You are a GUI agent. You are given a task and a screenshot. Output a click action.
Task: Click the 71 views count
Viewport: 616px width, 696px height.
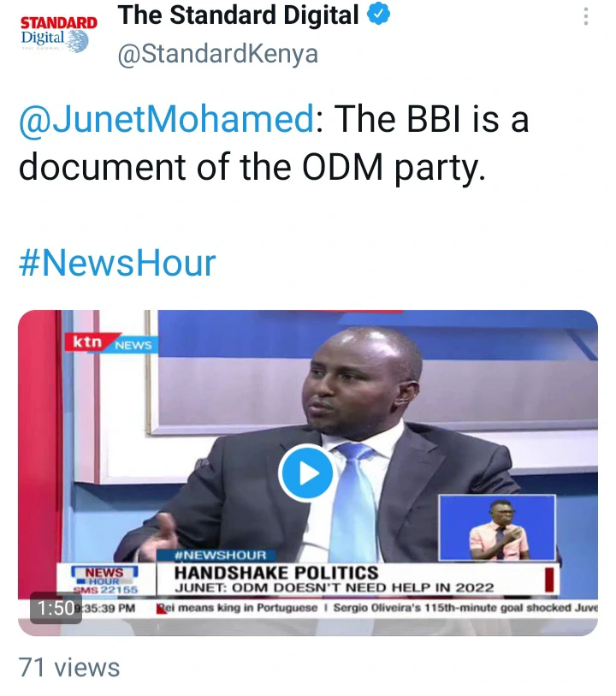[x=69, y=668]
